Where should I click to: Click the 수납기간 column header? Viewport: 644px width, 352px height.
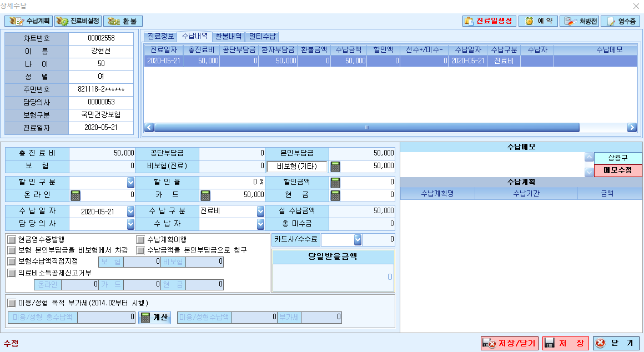[x=526, y=193]
